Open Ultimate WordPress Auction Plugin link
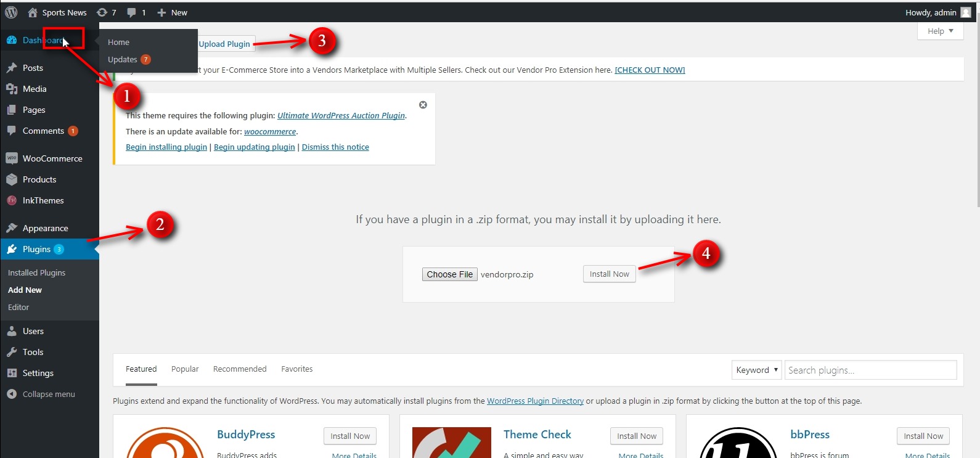Image resolution: width=980 pixels, height=458 pixels. pos(341,115)
